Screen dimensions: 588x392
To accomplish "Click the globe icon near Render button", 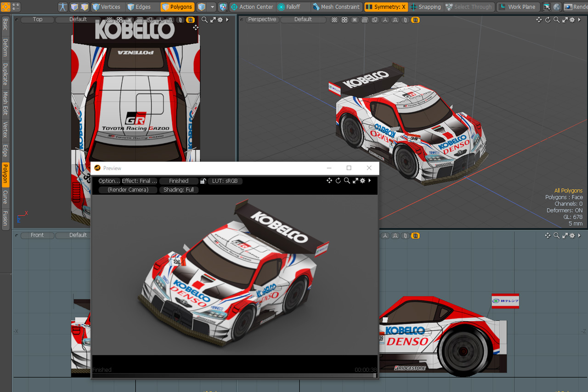I will tap(557, 7).
